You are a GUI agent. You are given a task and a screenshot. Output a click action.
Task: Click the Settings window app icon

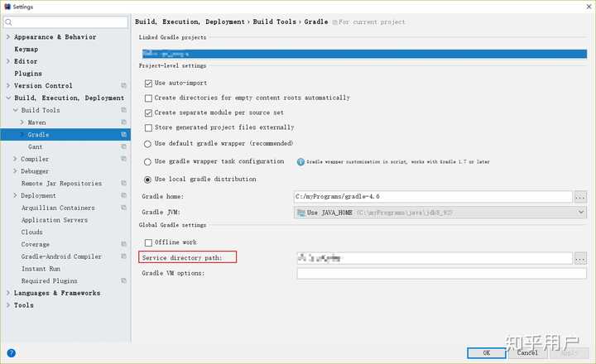pyautogui.click(x=7, y=7)
